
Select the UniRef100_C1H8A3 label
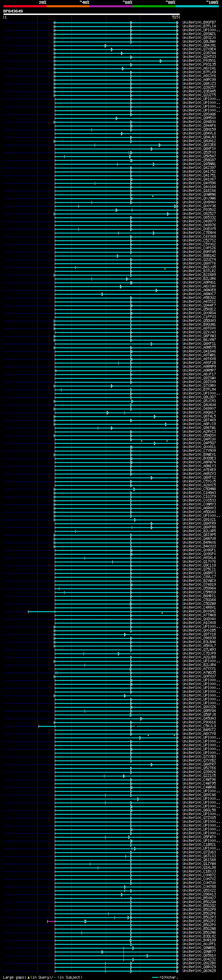click(x=199, y=493)
